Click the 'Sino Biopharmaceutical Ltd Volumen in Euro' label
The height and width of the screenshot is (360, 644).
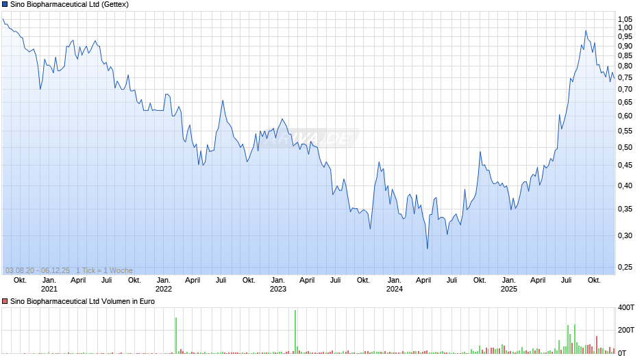coord(82,301)
